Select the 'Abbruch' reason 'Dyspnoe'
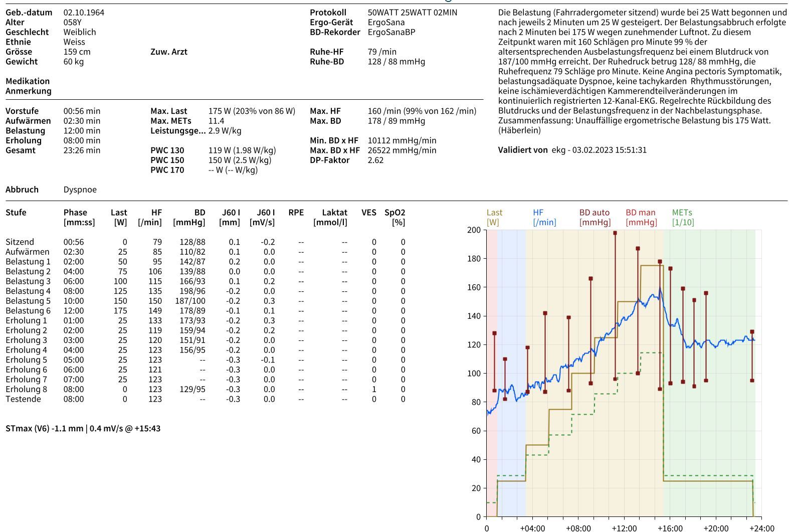This screenshot has width=789, height=532. tap(80, 190)
